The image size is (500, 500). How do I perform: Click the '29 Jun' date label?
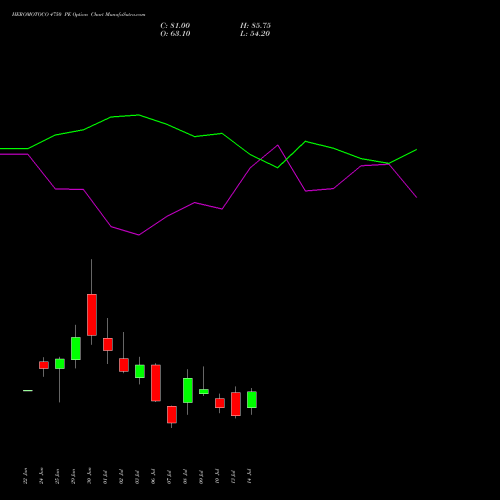73,476
